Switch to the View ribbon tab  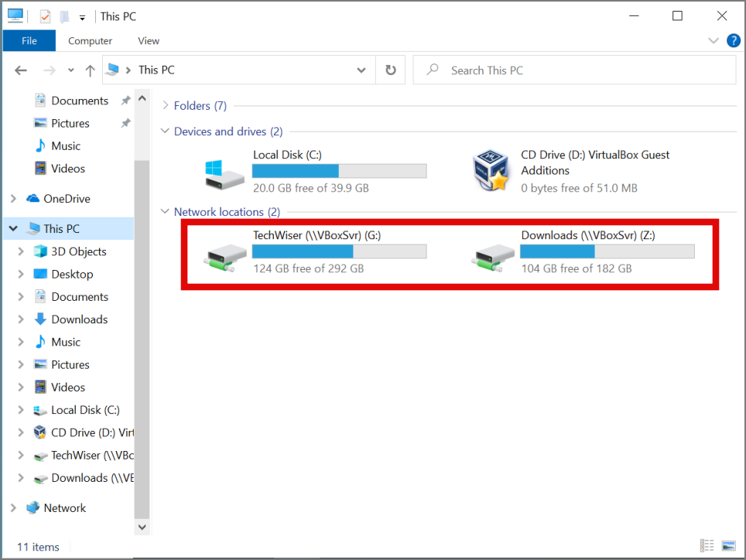(149, 41)
